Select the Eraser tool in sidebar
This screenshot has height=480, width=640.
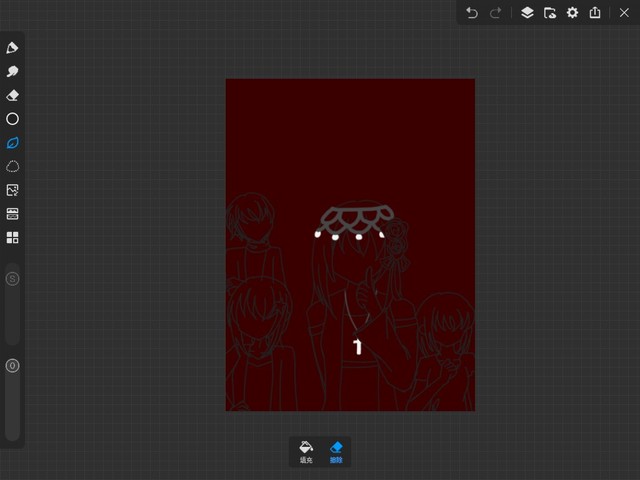tap(13, 96)
